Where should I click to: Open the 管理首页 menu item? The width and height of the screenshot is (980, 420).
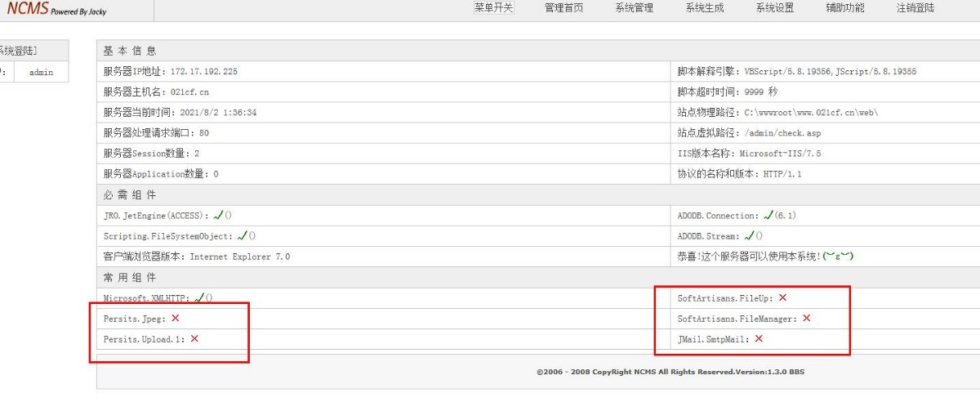[563, 8]
